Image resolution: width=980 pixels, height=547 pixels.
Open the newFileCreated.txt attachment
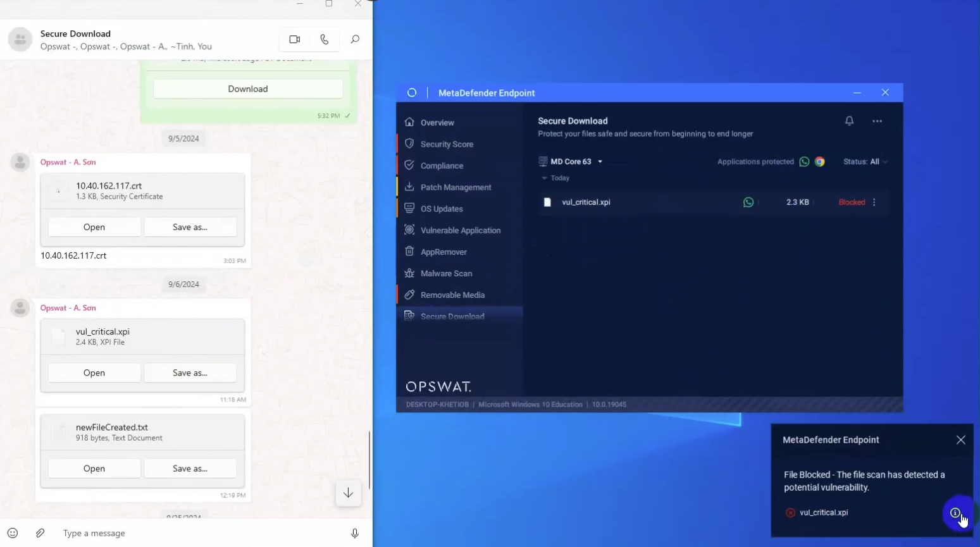[x=94, y=469]
